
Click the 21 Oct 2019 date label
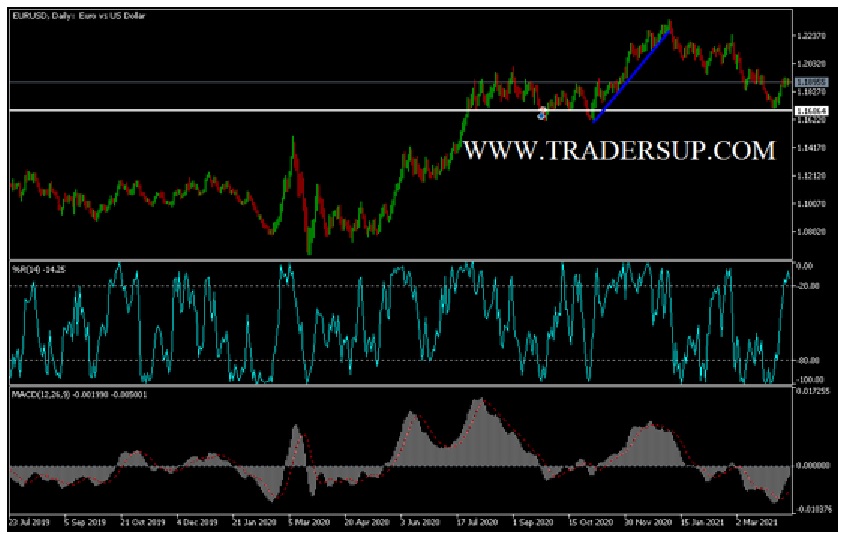tap(142, 522)
